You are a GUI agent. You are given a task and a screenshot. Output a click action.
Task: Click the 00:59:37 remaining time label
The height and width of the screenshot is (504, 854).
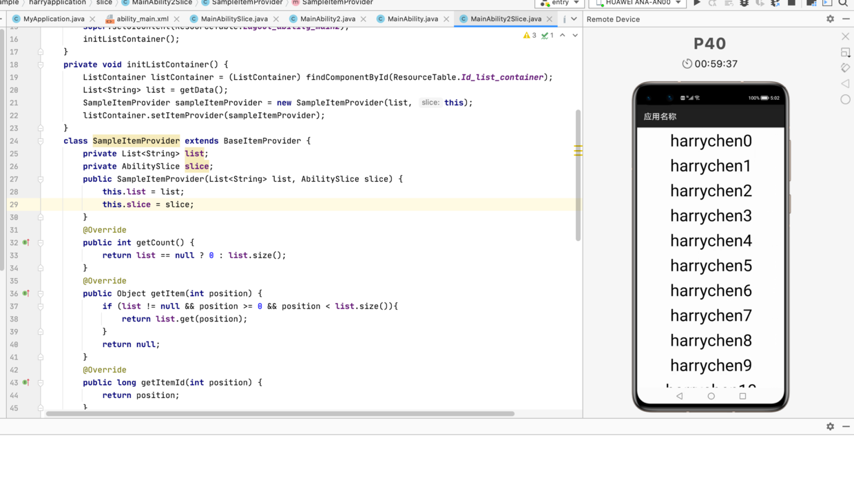716,64
